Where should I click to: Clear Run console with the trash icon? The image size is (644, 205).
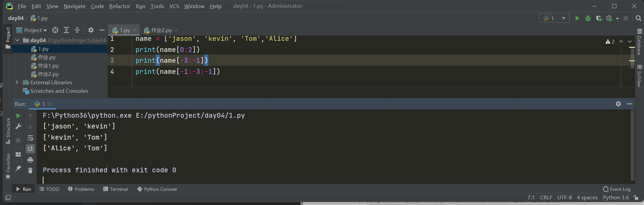(x=30, y=171)
